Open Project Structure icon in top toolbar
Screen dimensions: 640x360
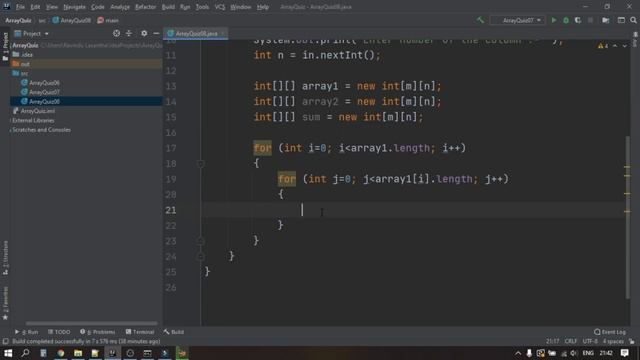606,20
